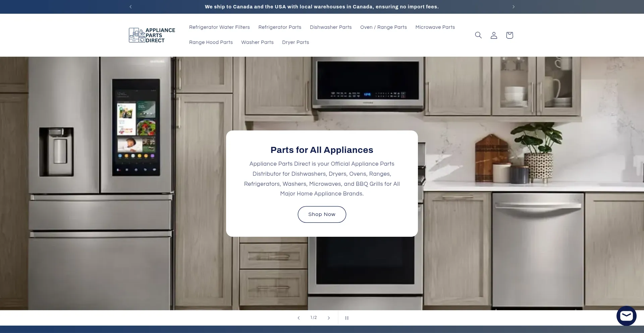This screenshot has width=644, height=333.
Task: Open the search magnifier icon
Action: pyautogui.click(x=478, y=35)
